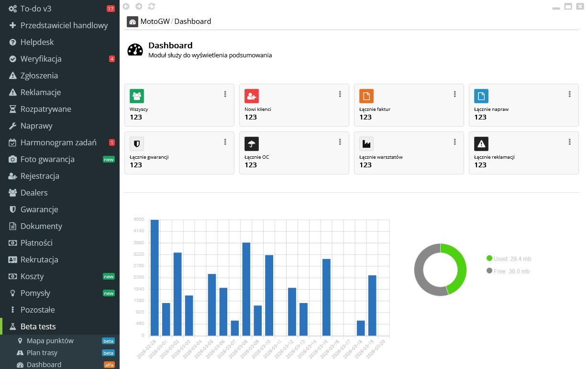588x369 pixels.
Task: Toggle the Free legend item in donut chart
Action: [x=508, y=271]
